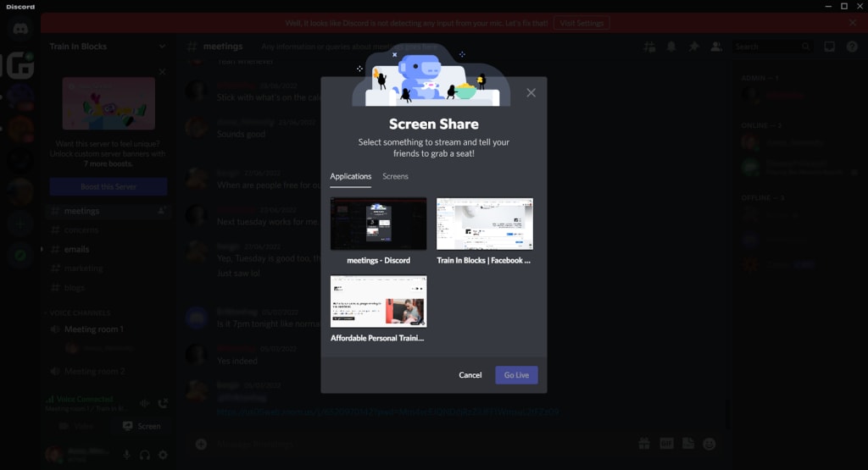Open the Help question mark icon
This screenshot has height=470, width=868.
tap(852, 47)
